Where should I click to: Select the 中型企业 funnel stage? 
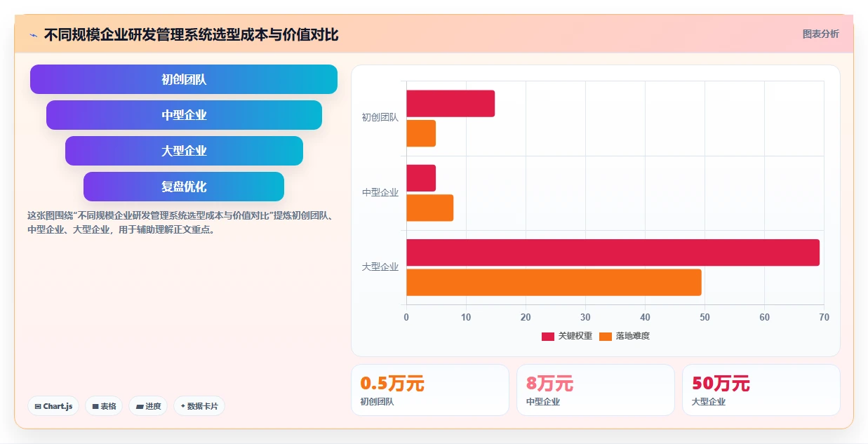pos(184,115)
